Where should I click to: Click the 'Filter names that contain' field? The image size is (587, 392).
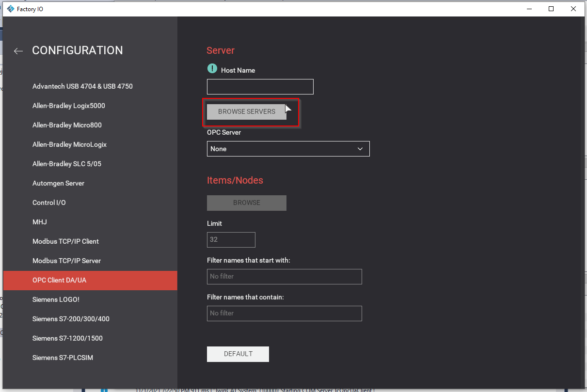285,314
